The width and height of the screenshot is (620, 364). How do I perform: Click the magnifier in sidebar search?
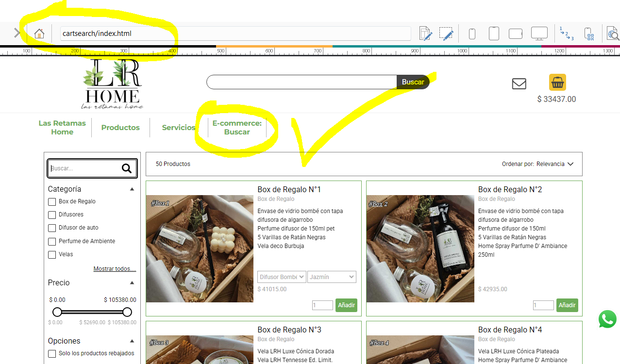127,168
